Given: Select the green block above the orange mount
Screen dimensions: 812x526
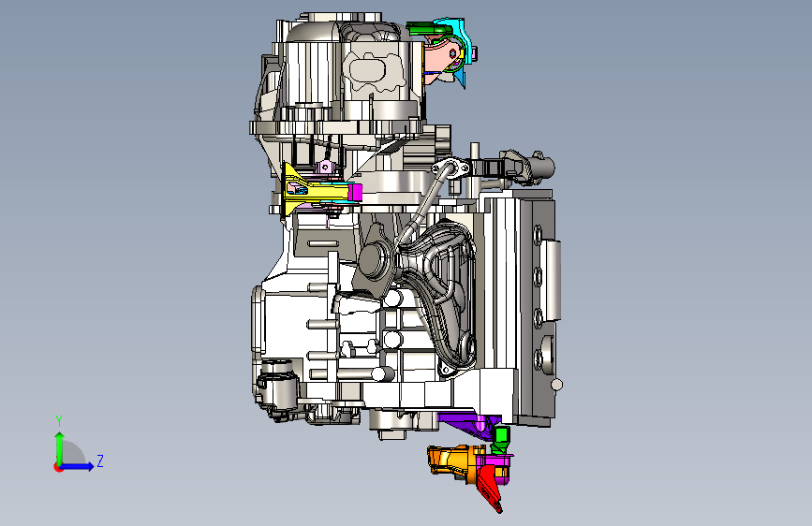Looking at the screenshot, I should [x=501, y=436].
